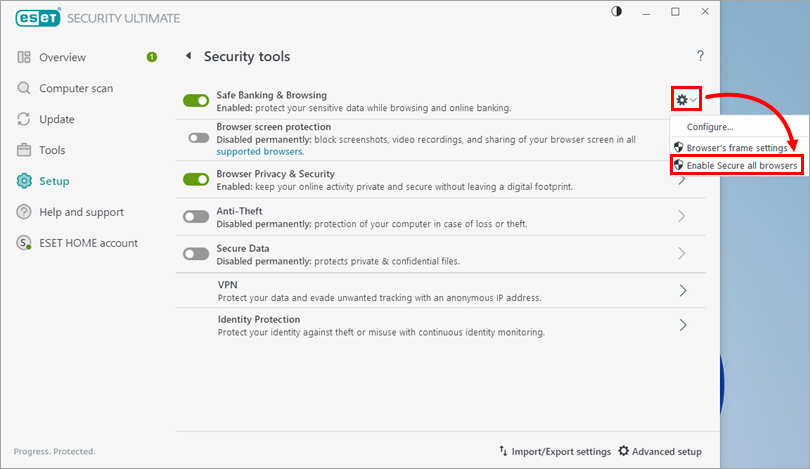Open Advanced setup at the bottom
The height and width of the screenshot is (469, 810).
pos(666,451)
